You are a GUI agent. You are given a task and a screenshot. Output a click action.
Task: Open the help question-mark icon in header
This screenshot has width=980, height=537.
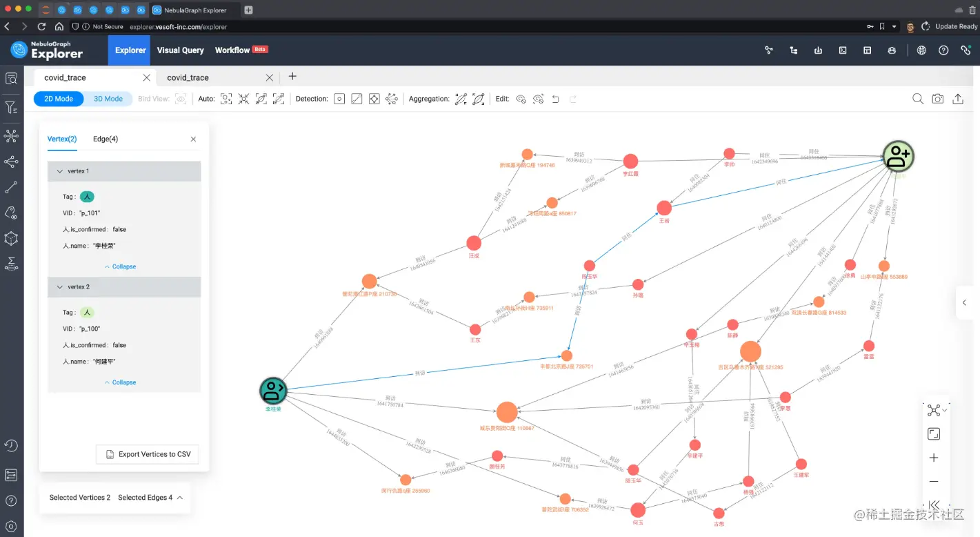943,50
